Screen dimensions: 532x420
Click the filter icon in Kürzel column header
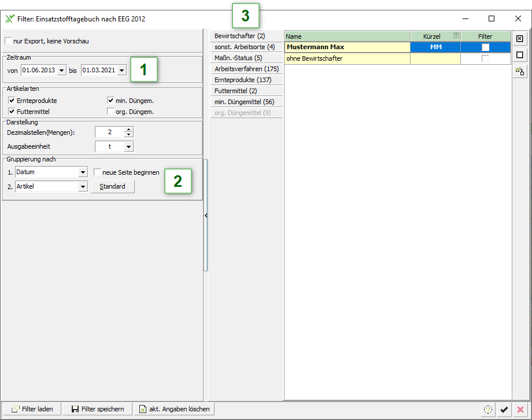456,36
